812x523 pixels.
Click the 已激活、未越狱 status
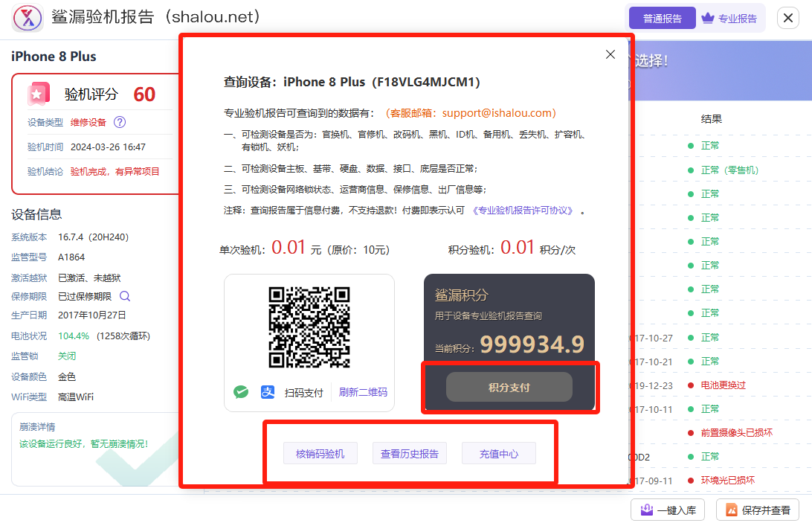[x=89, y=277]
